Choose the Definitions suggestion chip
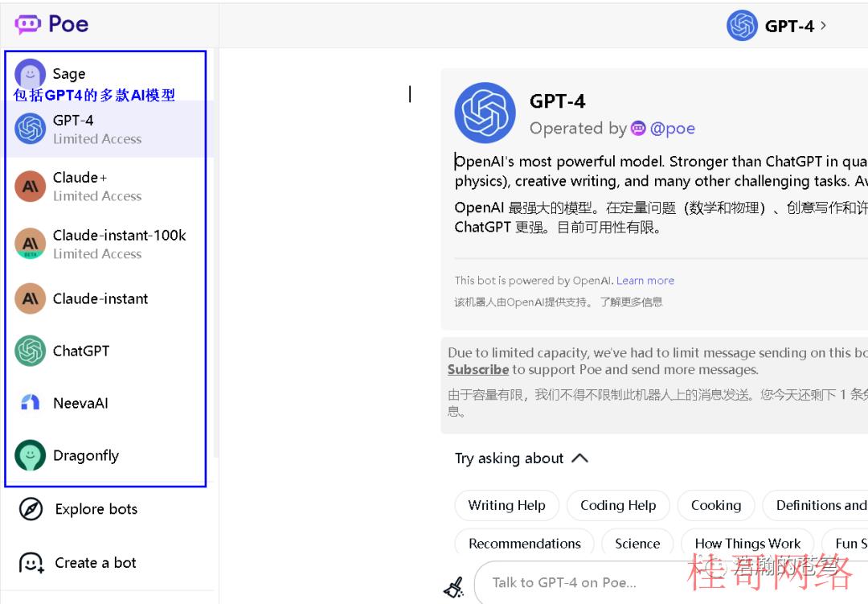This screenshot has height=604, width=868. [815, 505]
